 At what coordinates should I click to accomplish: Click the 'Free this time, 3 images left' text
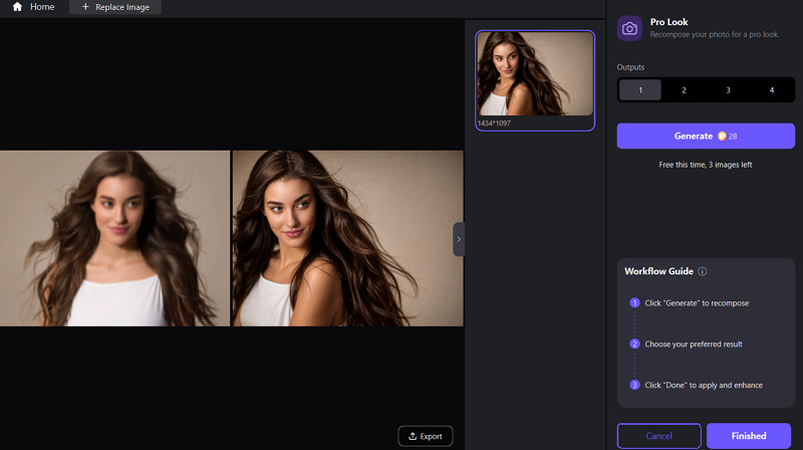(x=705, y=165)
